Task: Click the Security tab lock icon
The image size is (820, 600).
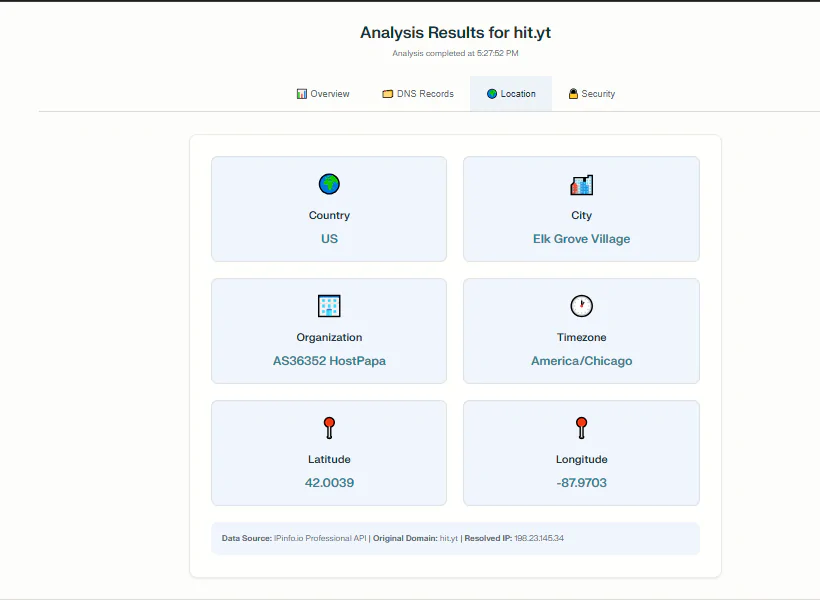Action: coord(573,94)
